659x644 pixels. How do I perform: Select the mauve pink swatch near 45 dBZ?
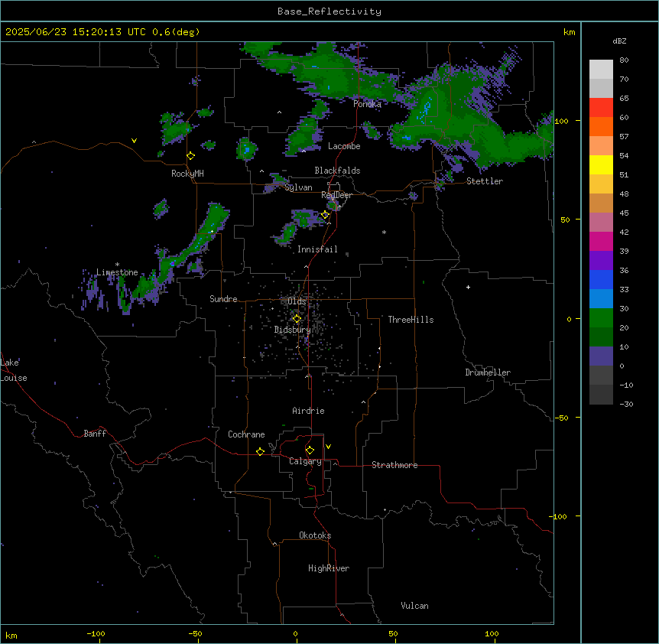coord(601,222)
